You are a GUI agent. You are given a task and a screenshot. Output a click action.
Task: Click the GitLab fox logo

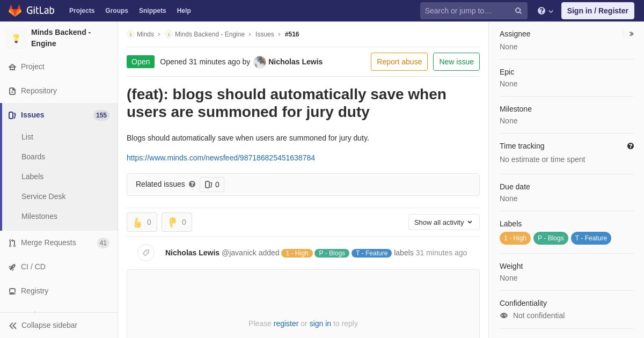click(x=15, y=11)
